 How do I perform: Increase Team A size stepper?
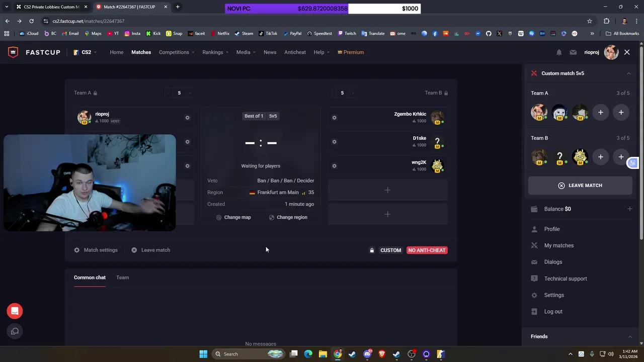pos(190,93)
